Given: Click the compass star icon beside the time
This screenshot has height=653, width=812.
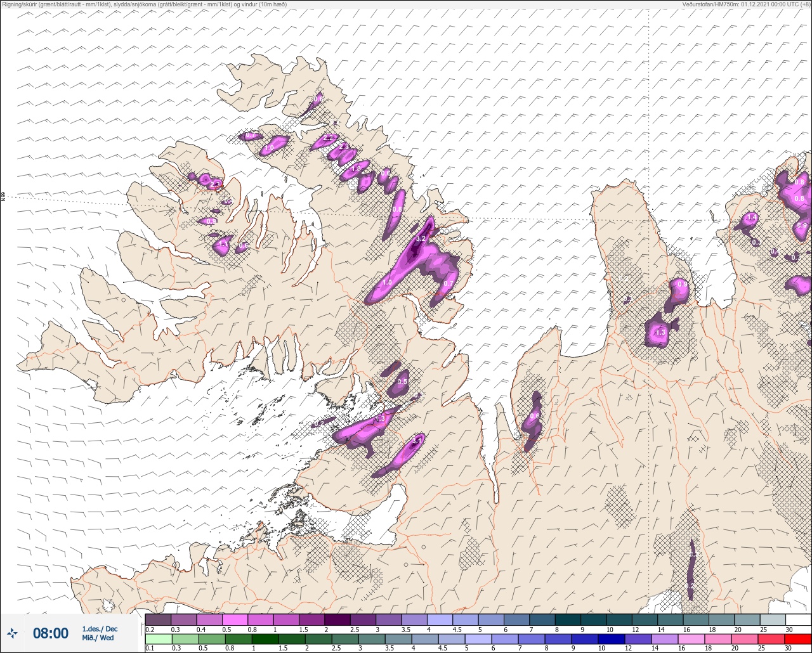Looking at the screenshot, I should point(13,633).
